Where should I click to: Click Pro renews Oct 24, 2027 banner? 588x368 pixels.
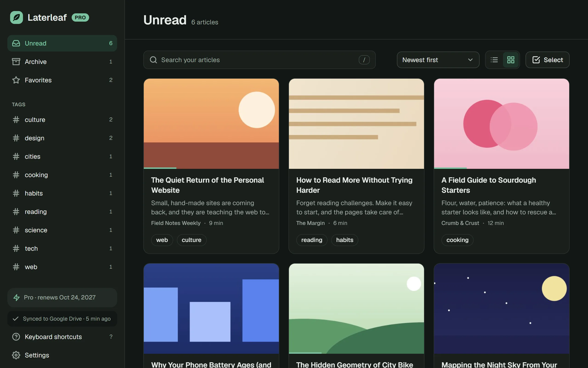(x=62, y=297)
